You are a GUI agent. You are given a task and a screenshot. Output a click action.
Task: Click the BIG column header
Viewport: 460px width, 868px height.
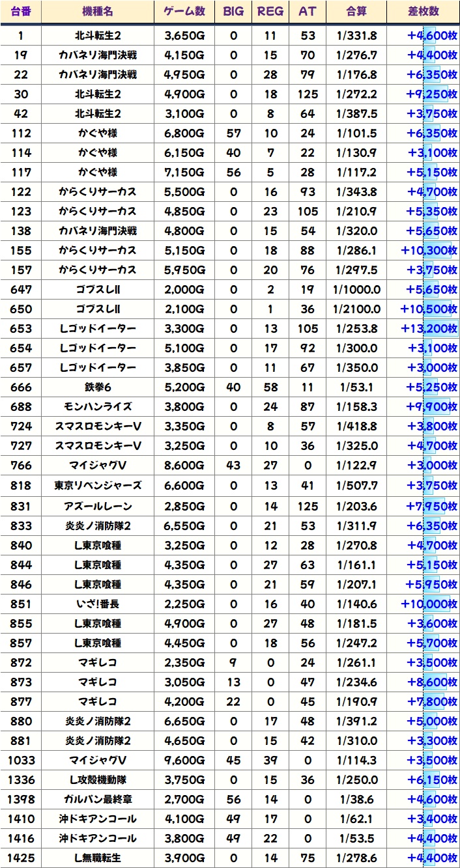tap(234, 12)
